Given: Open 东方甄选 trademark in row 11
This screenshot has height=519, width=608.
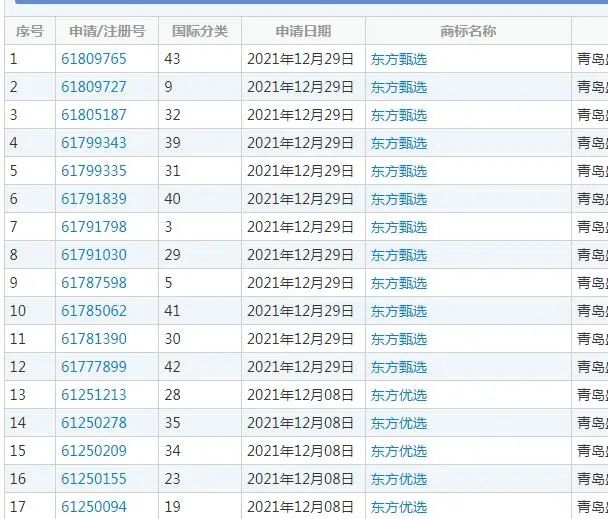Looking at the screenshot, I should click(x=399, y=339).
